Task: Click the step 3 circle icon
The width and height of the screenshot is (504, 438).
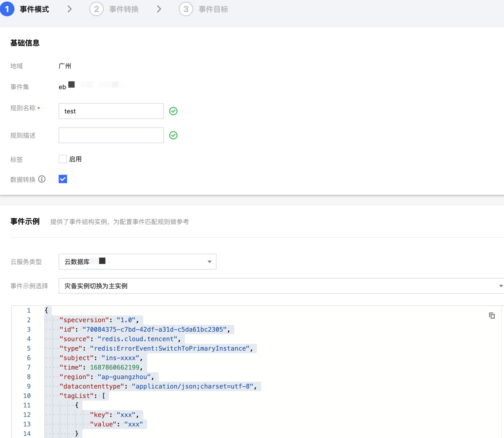Action: click(186, 9)
